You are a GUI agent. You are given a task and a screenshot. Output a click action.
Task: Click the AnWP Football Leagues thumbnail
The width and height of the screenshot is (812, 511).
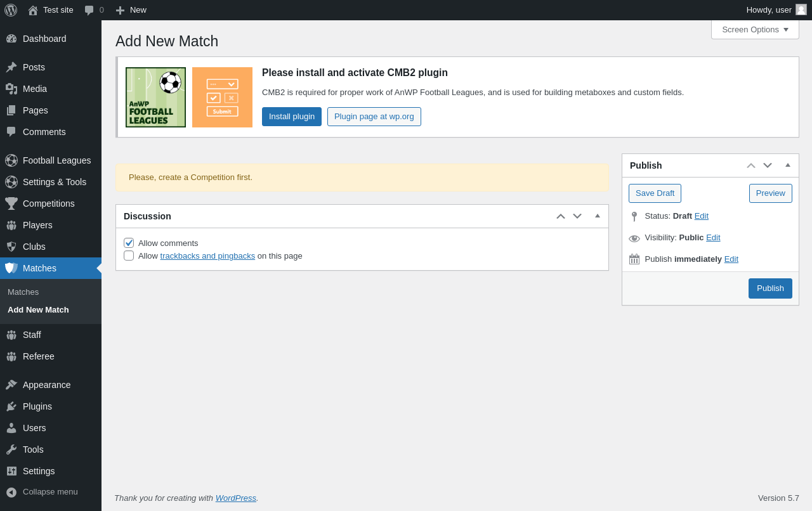[155, 97]
